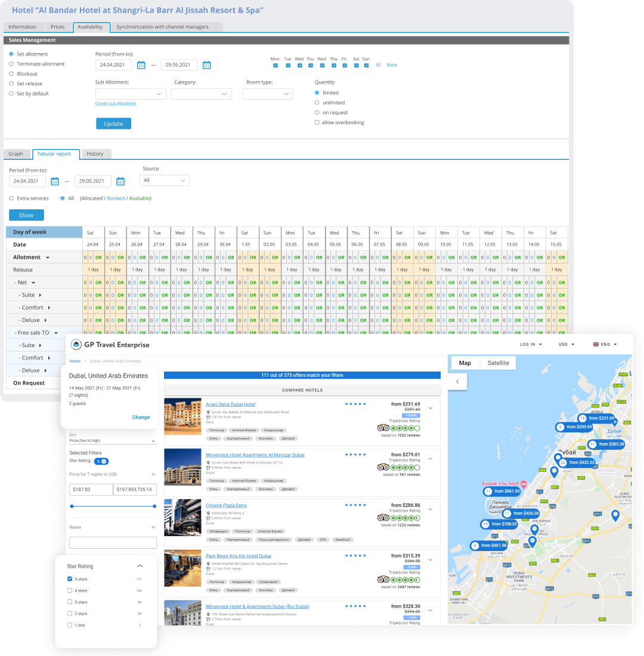
Task: Open the Room type dropdown
Action: coord(268,94)
